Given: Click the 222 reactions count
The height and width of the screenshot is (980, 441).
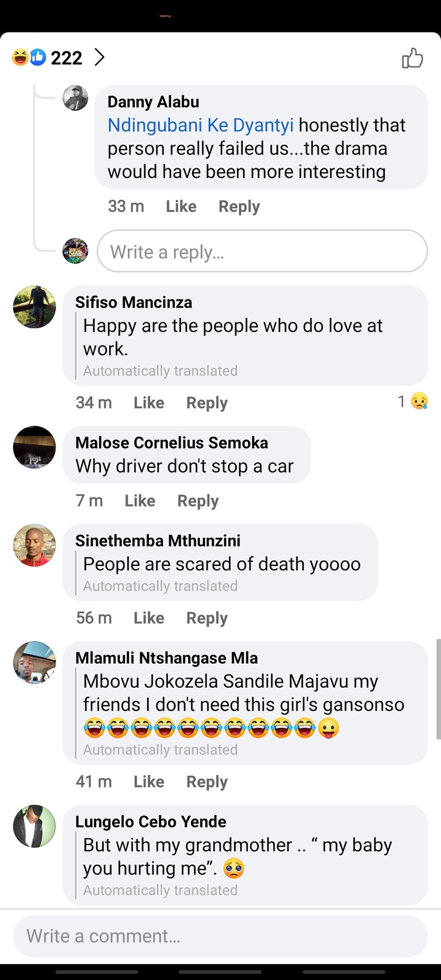Looking at the screenshot, I should (x=66, y=58).
